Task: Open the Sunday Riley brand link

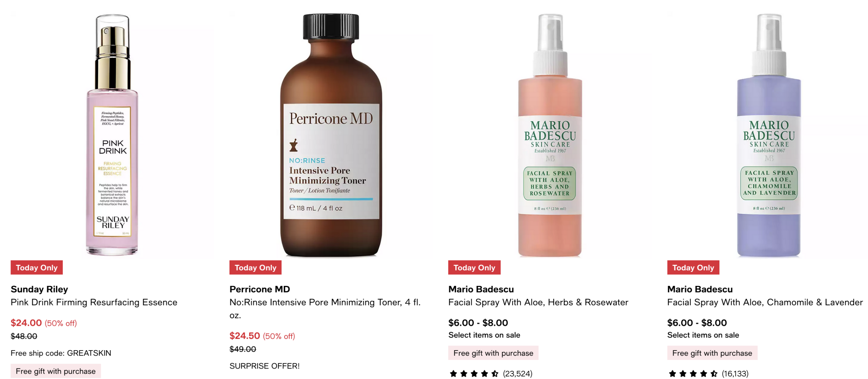Action: coord(39,289)
